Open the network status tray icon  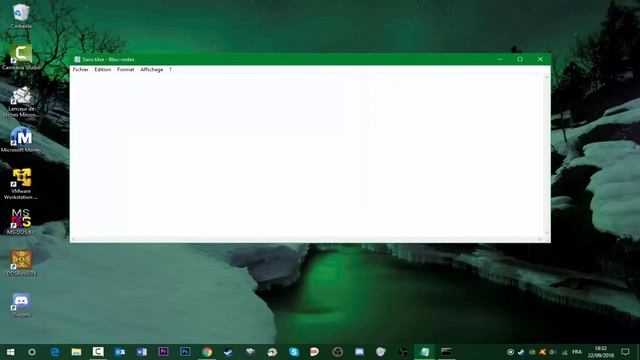(564, 352)
